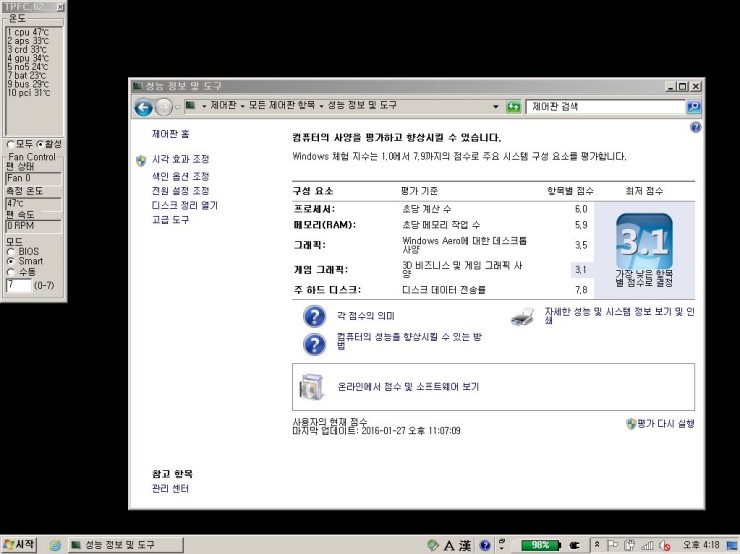Click the 98% battery gauge
The width and height of the screenshot is (740, 554).
coord(540,545)
